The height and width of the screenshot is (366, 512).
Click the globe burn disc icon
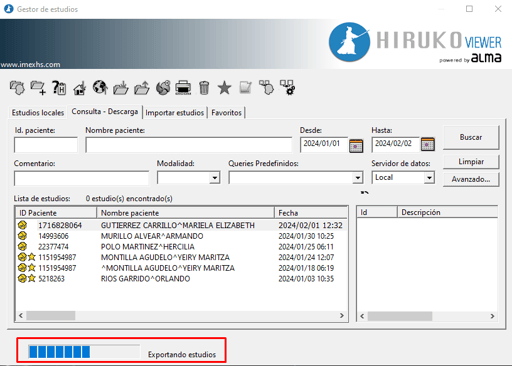[x=163, y=88]
